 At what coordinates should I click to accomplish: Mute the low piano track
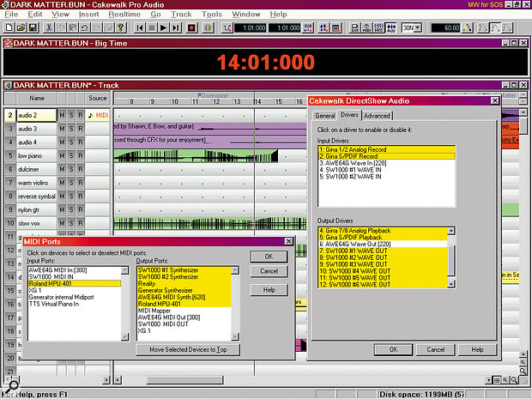[x=62, y=155]
